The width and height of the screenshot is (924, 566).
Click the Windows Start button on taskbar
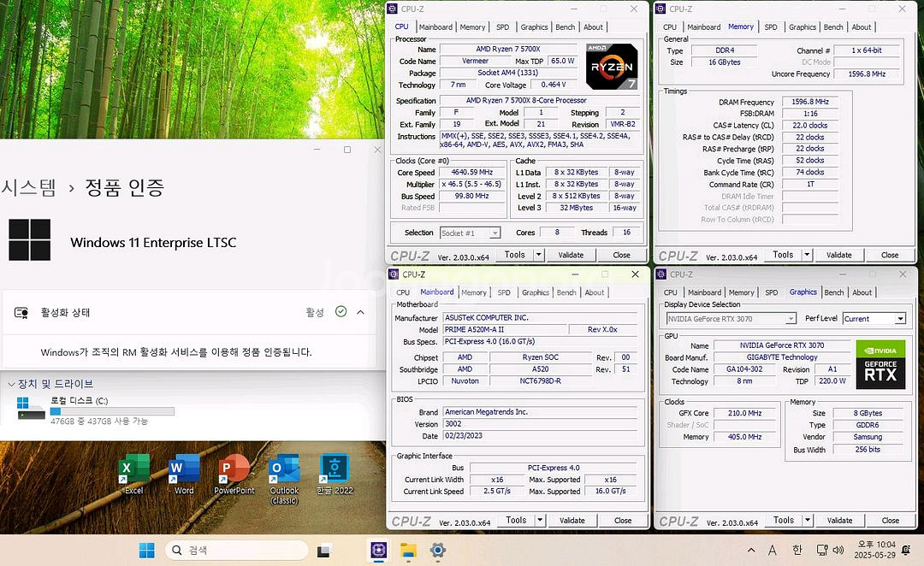tap(147, 550)
